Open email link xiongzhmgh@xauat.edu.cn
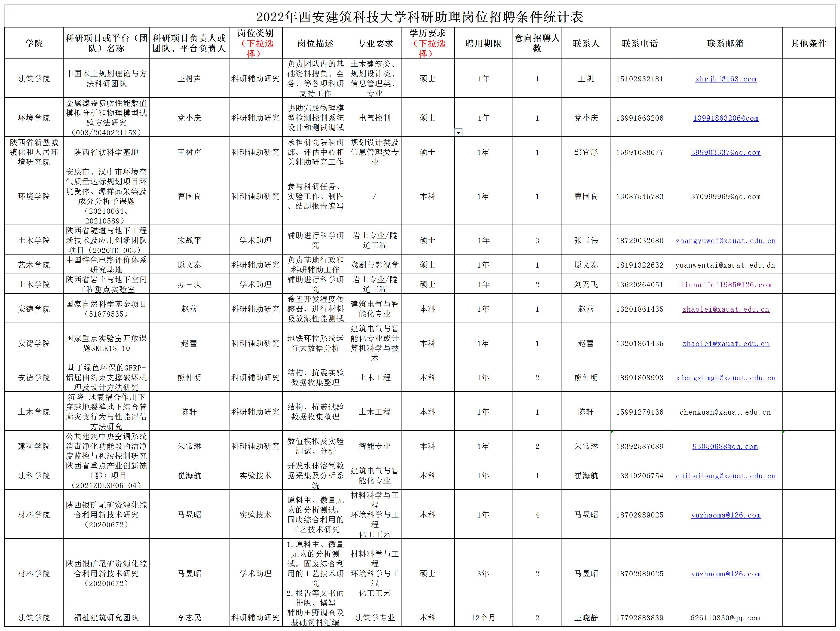 tap(725, 378)
